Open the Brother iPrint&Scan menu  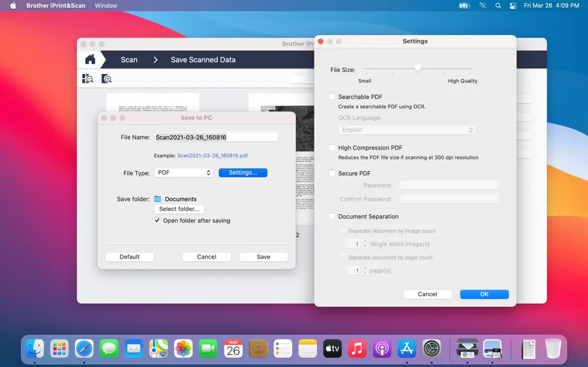[56, 6]
